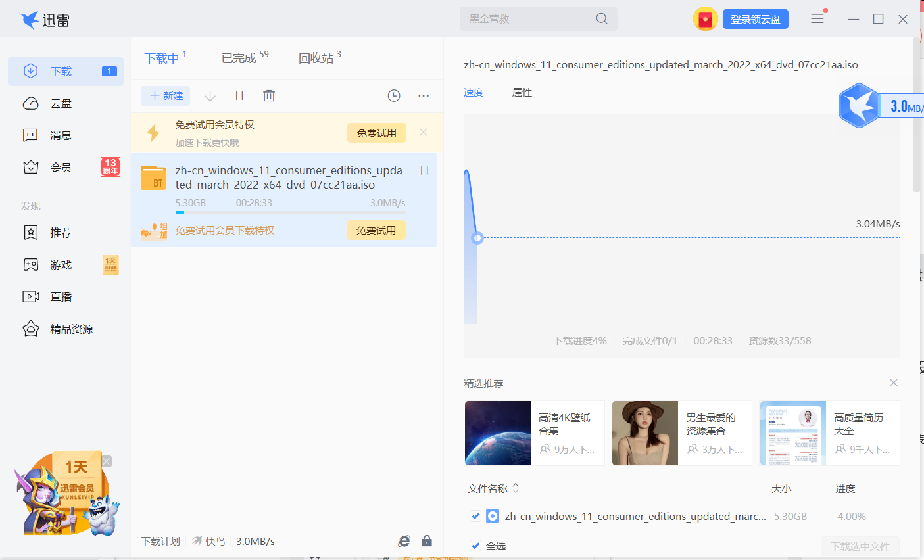The height and width of the screenshot is (560, 924).
Task: Open the 游戏 section in the sidebar
Action: [x=61, y=264]
